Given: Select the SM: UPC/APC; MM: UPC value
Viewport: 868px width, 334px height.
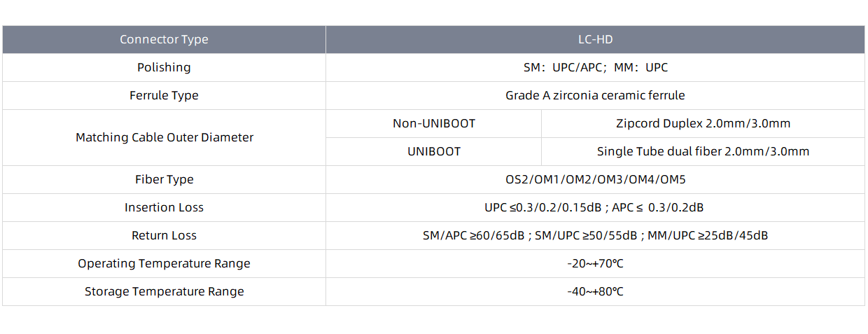Looking at the screenshot, I should [x=595, y=67].
